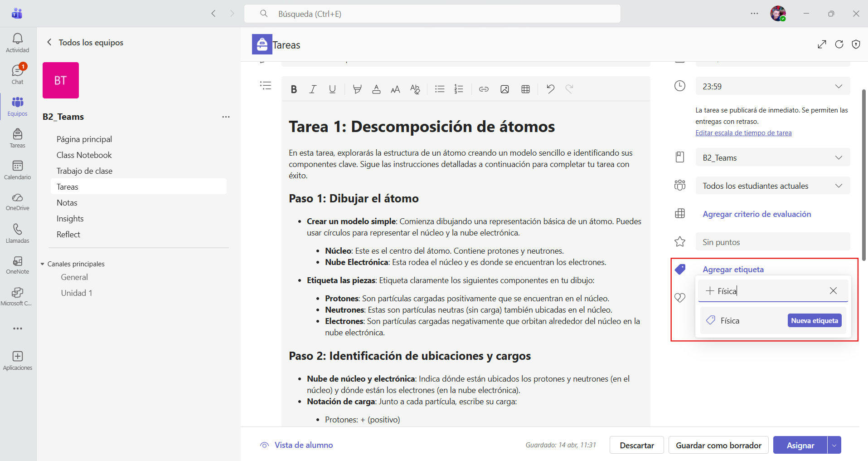Click Guardar como borrador
The width and height of the screenshot is (868, 461).
coord(718,445)
